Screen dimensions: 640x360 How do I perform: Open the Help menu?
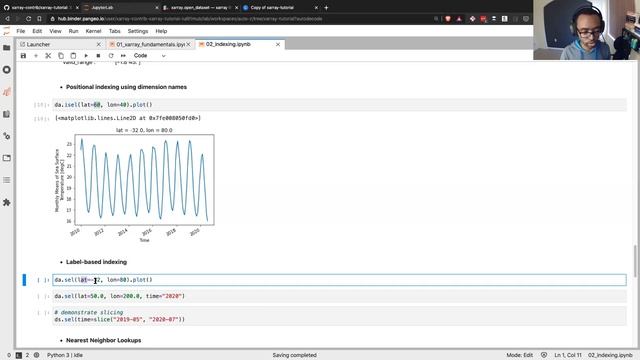161,31
